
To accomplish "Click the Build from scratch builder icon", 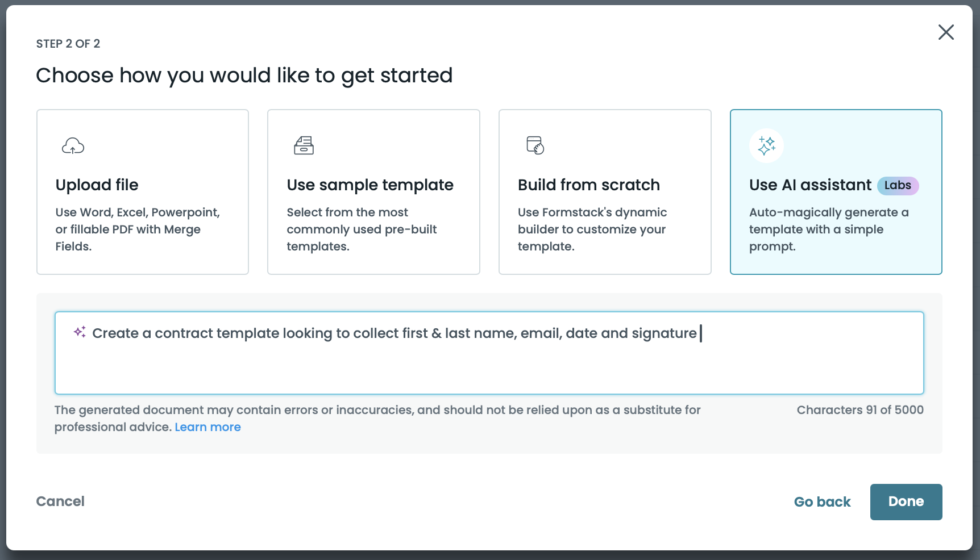I will tap(535, 145).
